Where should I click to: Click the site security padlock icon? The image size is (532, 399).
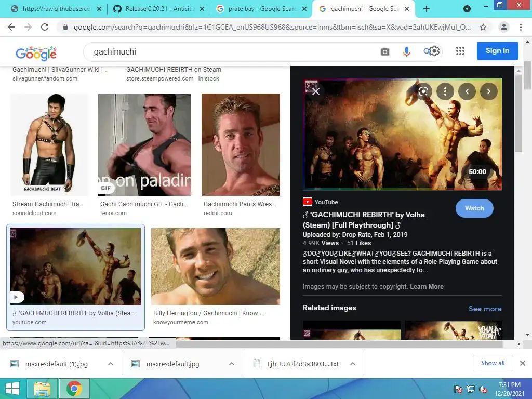pyautogui.click(x=65, y=27)
